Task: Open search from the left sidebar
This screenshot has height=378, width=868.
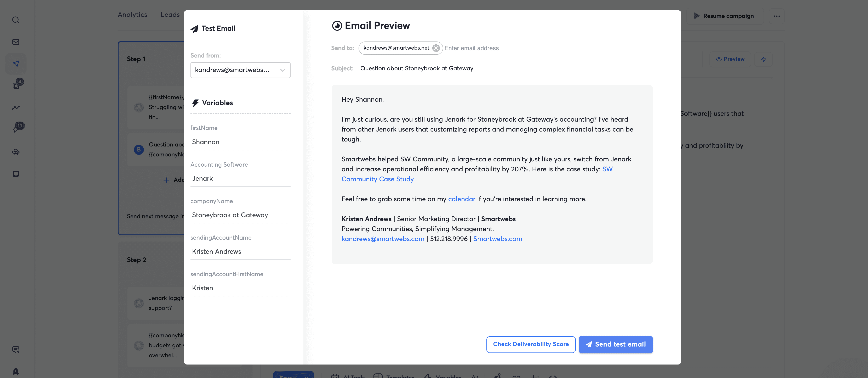Action: (x=16, y=20)
